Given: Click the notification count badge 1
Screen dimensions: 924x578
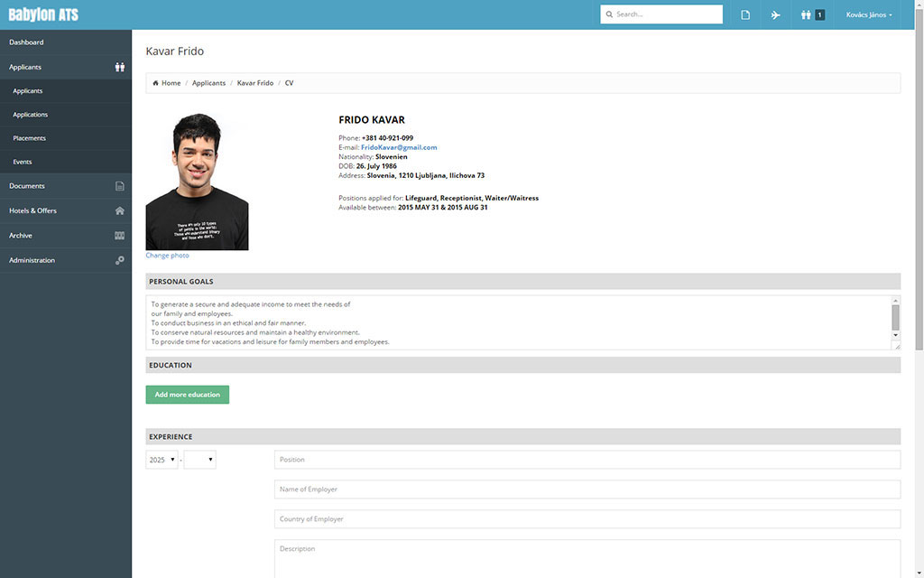Looking at the screenshot, I should point(819,14).
